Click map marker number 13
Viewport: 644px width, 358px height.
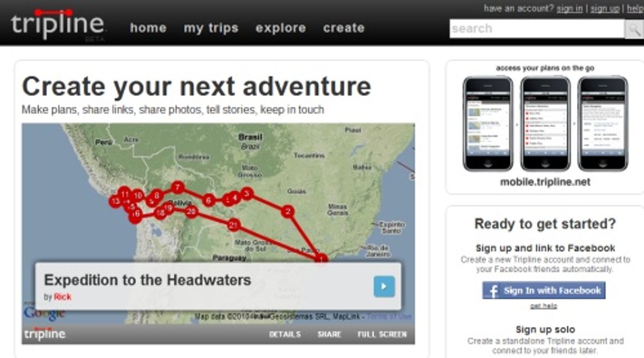point(115,202)
